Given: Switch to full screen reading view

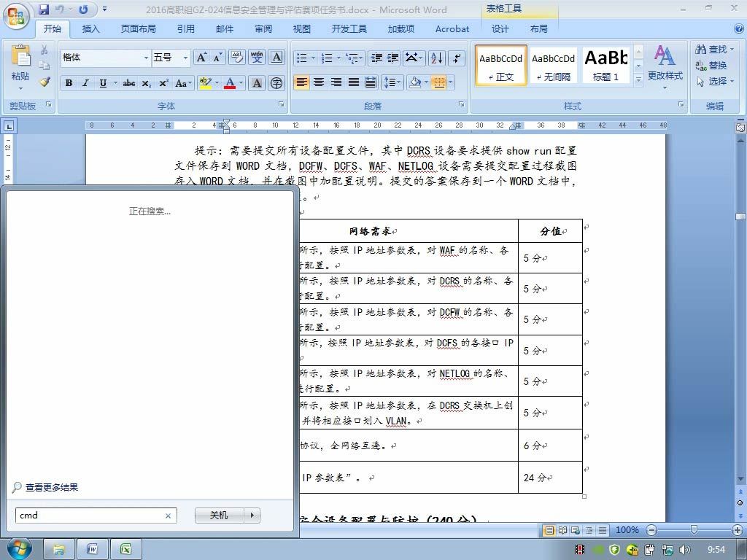Looking at the screenshot, I should point(562,530).
